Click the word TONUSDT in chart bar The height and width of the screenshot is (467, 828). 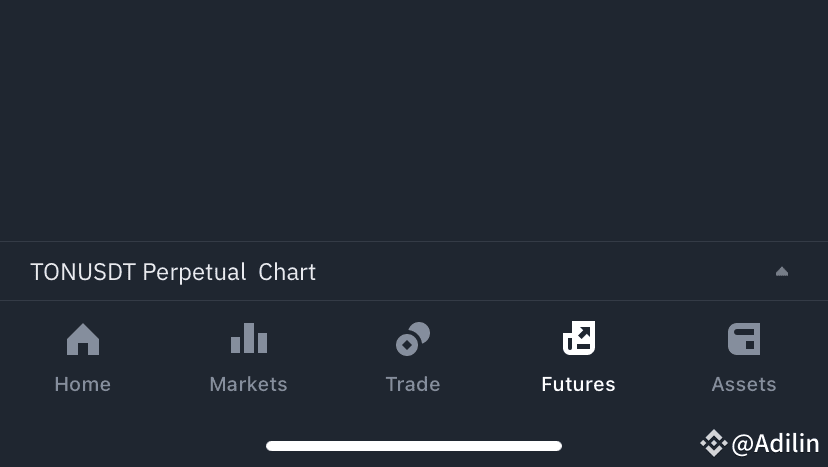83,272
